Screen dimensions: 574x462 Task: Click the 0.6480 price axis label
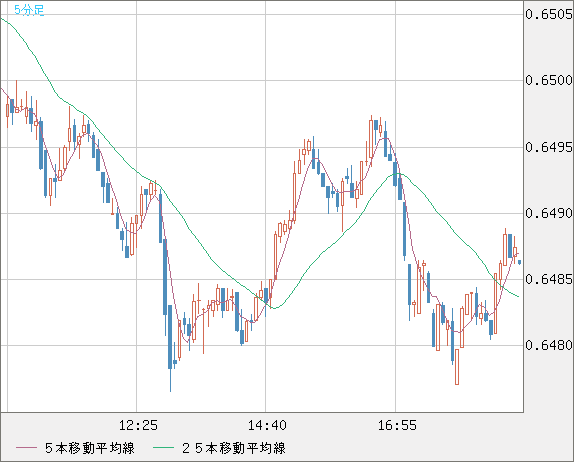548,345
